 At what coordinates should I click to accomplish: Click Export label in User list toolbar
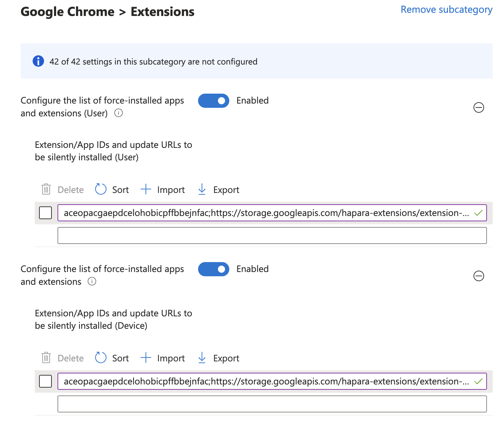226,190
